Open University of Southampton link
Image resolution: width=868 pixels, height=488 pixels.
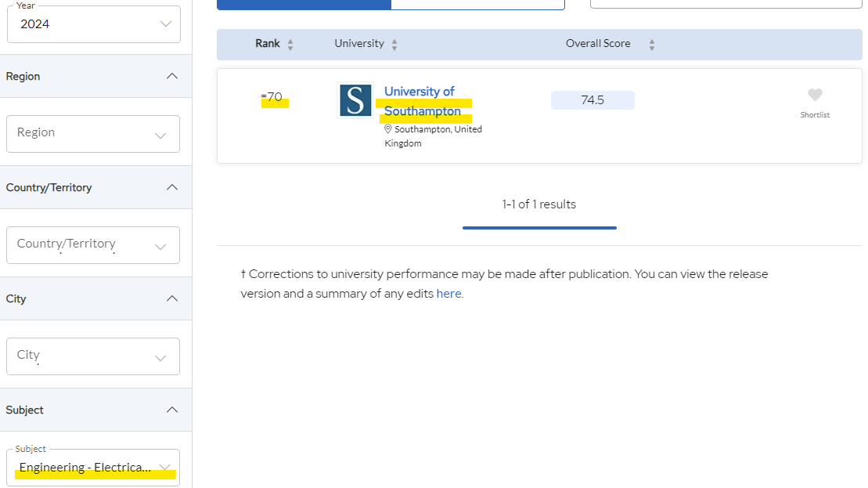tap(423, 101)
